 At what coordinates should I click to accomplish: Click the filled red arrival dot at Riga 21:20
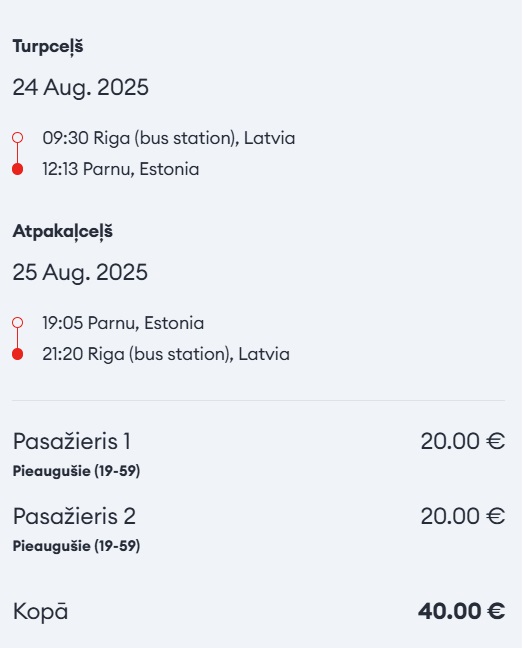(x=17, y=354)
